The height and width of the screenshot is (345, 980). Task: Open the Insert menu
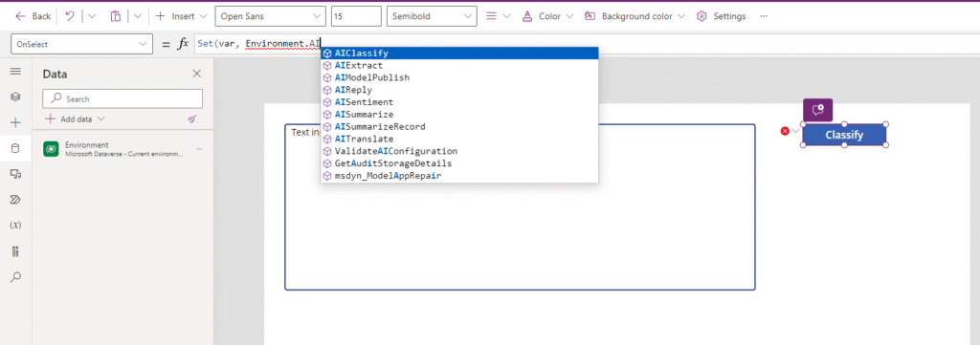pos(181,16)
